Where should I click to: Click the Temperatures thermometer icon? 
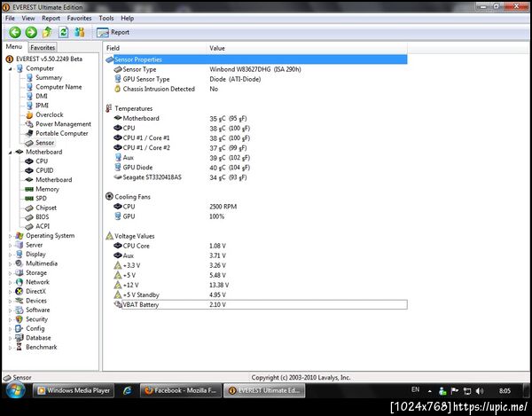pos(109,108)
